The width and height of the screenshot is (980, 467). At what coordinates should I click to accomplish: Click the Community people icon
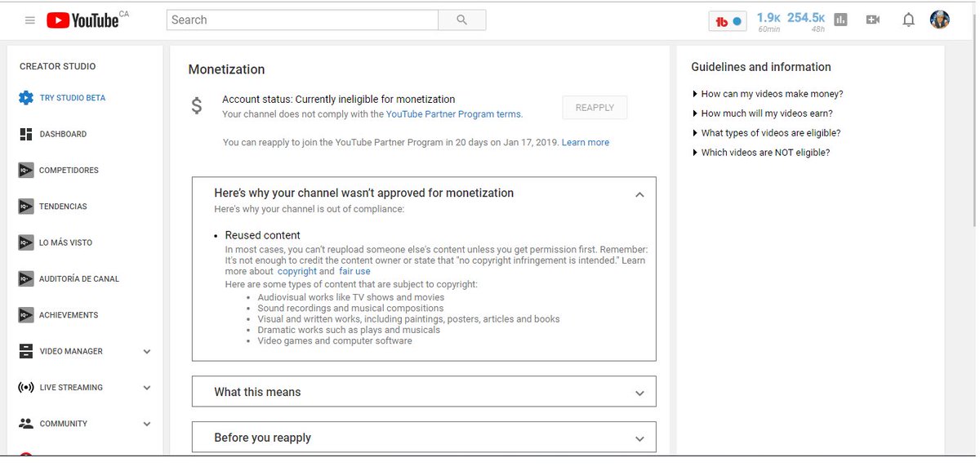25,424
